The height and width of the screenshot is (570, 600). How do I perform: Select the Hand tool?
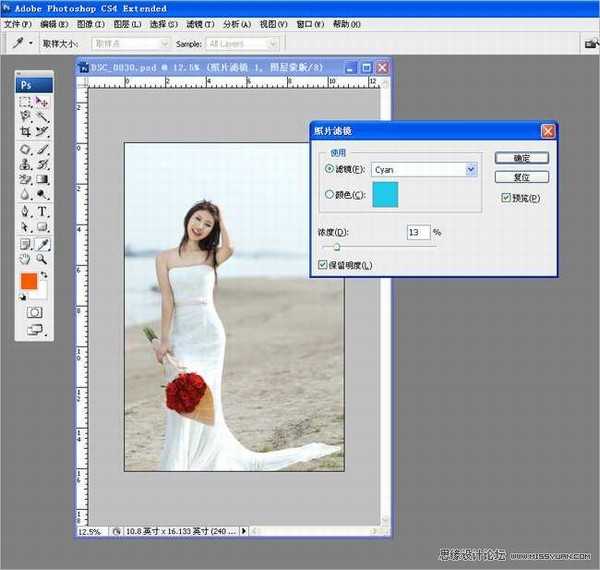click(26, 259)
